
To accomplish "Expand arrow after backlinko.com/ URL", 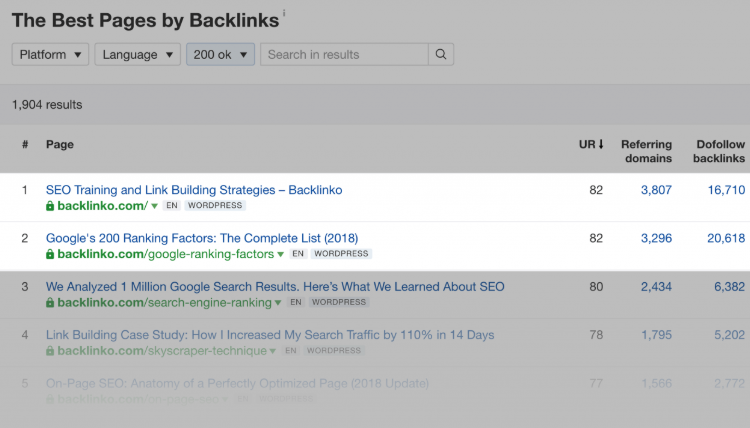I will coord(154,207).
